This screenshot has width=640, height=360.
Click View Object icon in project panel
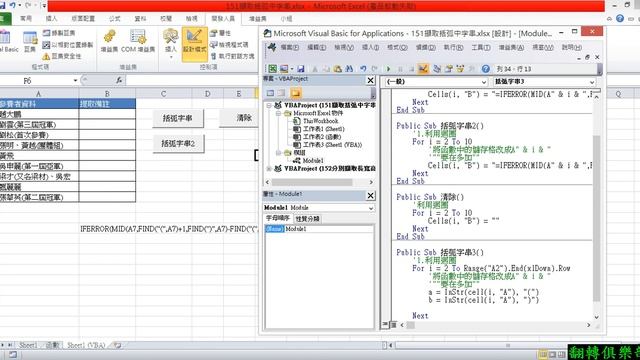coord(282,93)
